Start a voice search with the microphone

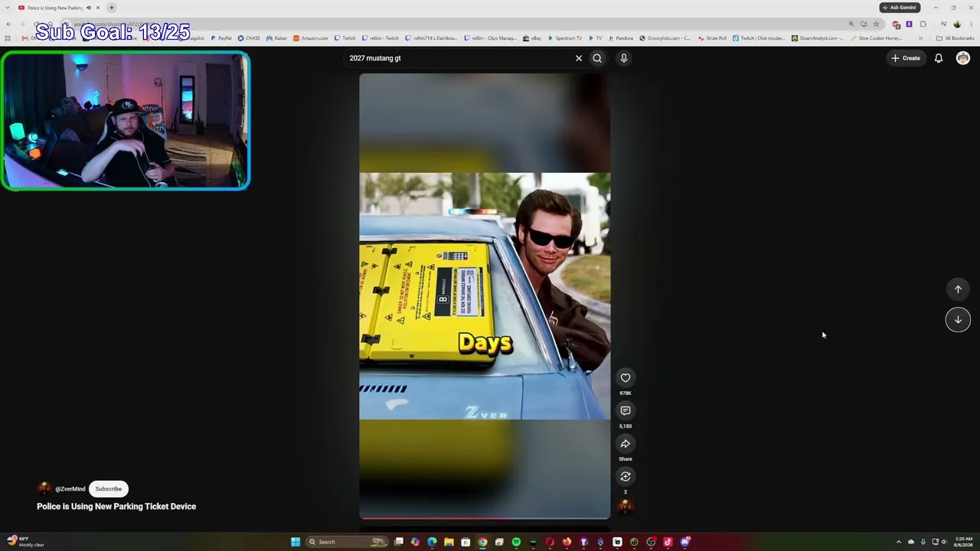[624, 58]
